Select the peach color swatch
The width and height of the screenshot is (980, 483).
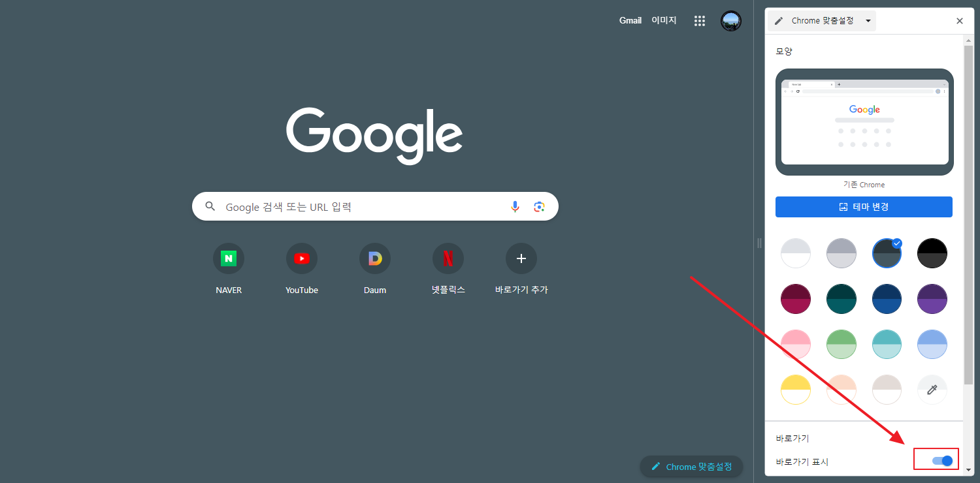pos(841,390)
